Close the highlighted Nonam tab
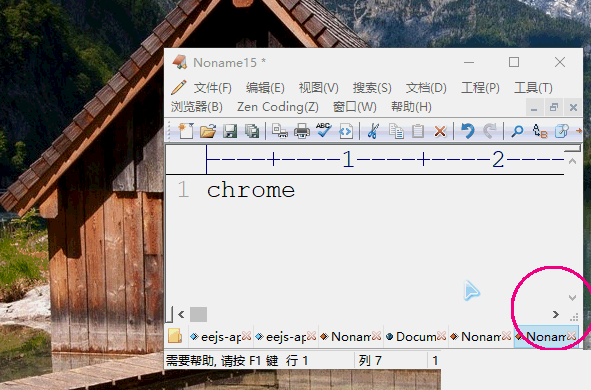591x390 pixels. tap(571, 335)
